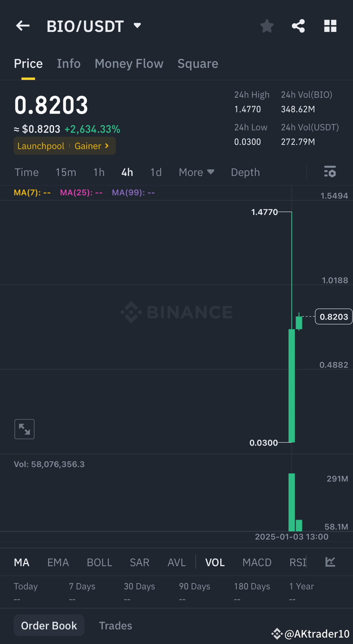Screen dimensions: 353x644
Task: Open the share icon
Action: [x=298, y=26]
